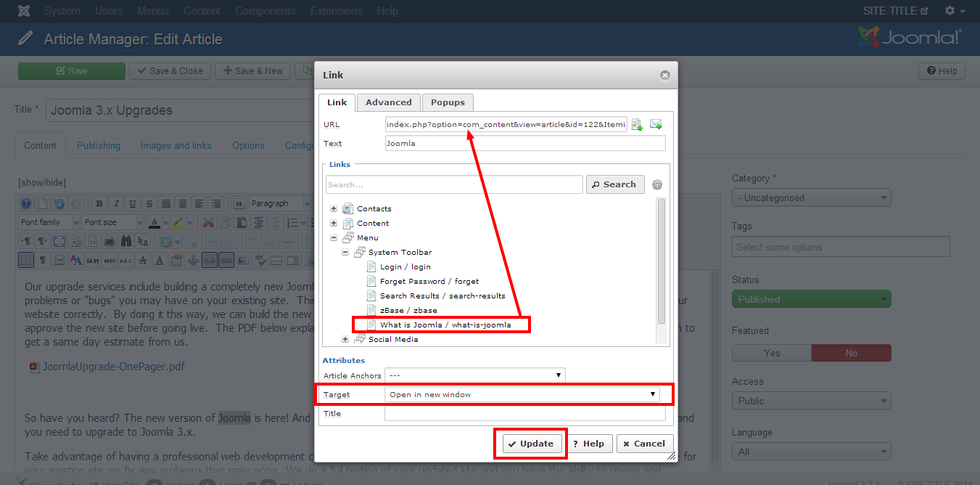This screenshot has width=980, height=485.
Task: Click the Anchor icon in the editor toolbar
Action: click(192, 260)
